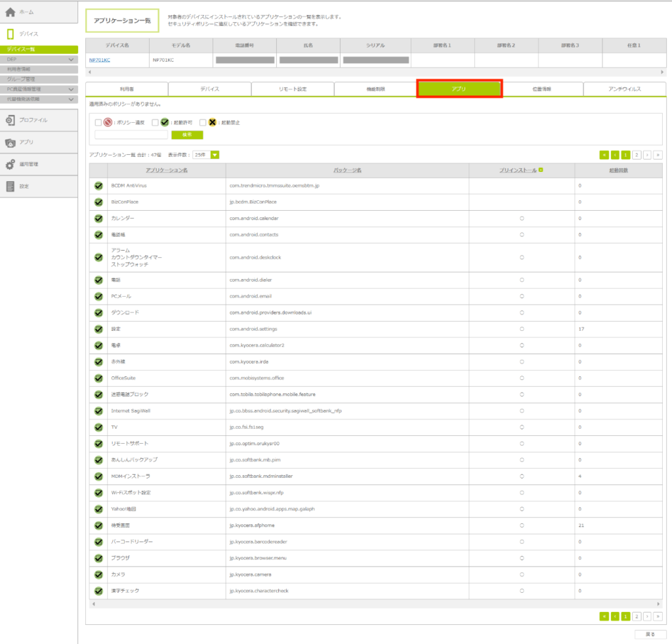Screen dimensions: 672x644
Task: Enable the 起動許可 filter checkbox
Action: click(156, 123)
